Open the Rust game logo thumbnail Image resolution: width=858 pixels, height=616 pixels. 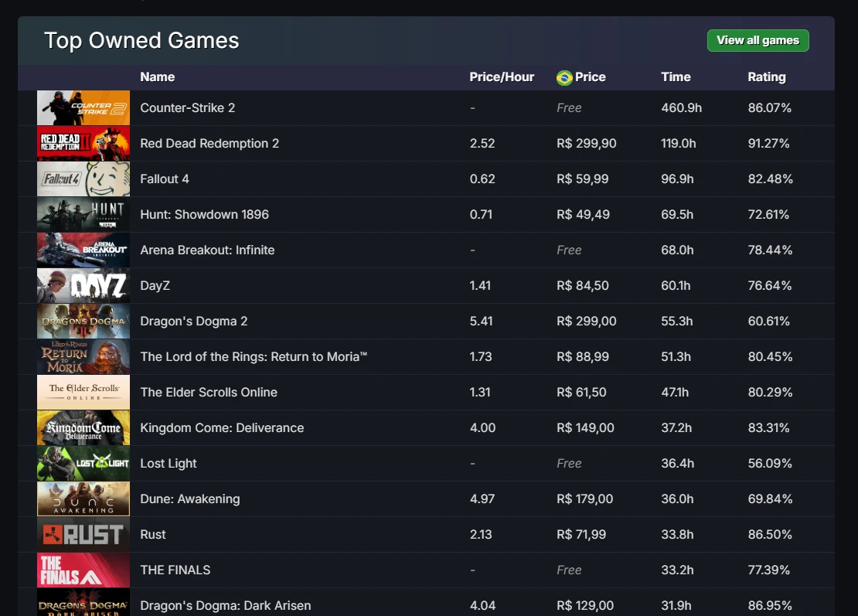tap(83, 535)
